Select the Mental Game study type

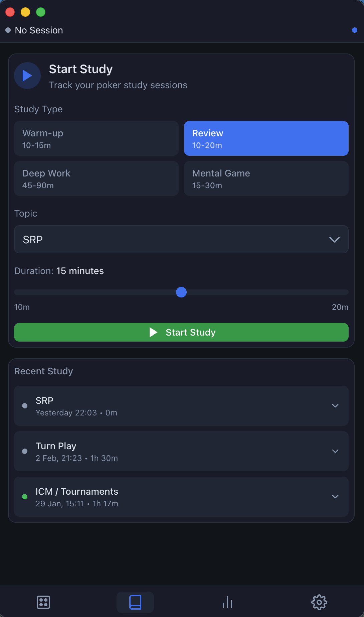(x=266, y=178)
